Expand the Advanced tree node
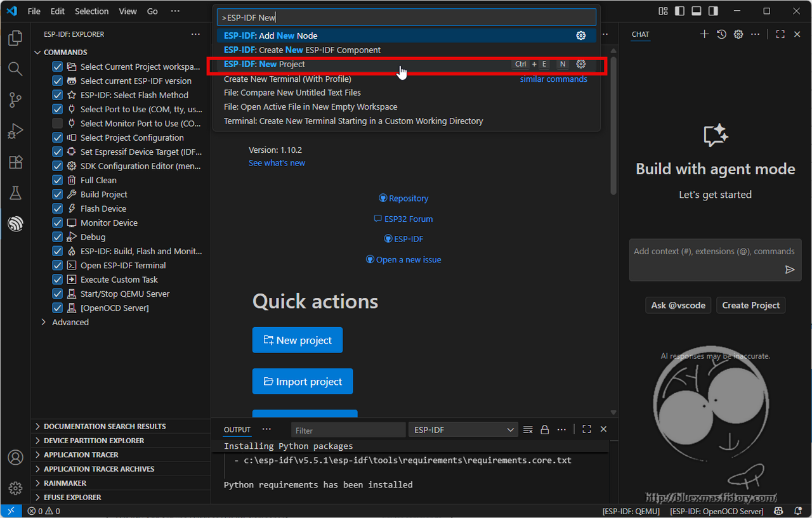Viewport: 812px width, 518px height. [x=121, y=322]
